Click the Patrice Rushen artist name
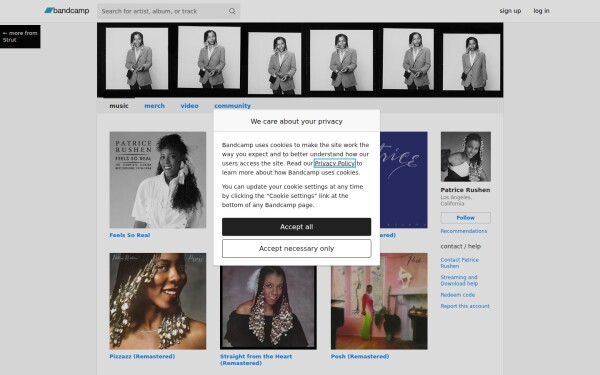 click(x=465, y=190)
